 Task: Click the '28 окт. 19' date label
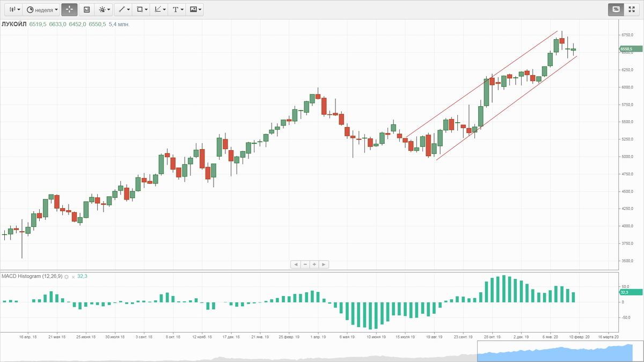pyautogui.click(x=493, y=337)
